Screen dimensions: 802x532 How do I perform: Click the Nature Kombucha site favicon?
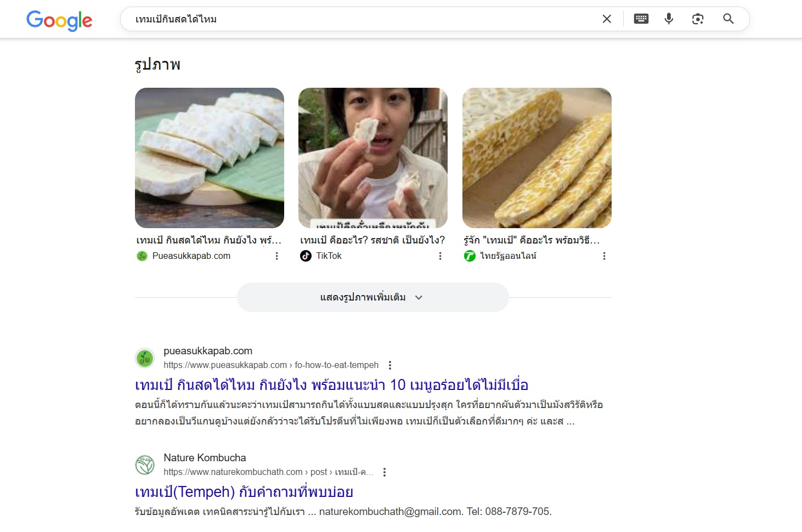point(145,465)
